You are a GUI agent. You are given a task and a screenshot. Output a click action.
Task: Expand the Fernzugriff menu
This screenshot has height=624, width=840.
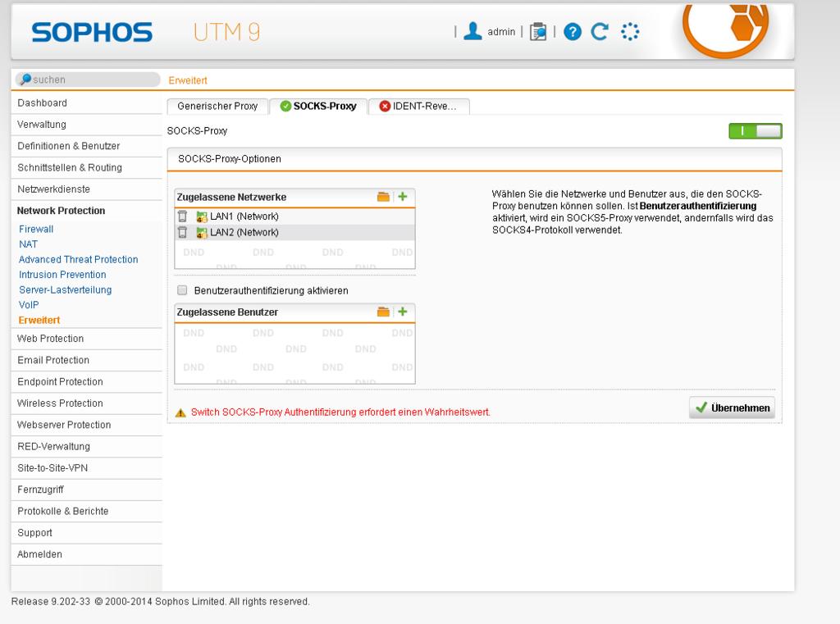[x=86, y=490]
